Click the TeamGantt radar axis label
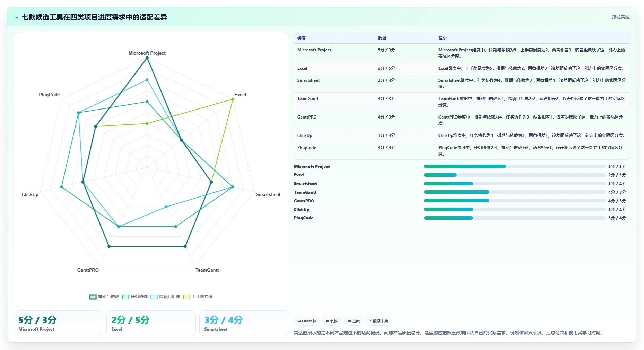644x350 pixels. click(207, 270)
